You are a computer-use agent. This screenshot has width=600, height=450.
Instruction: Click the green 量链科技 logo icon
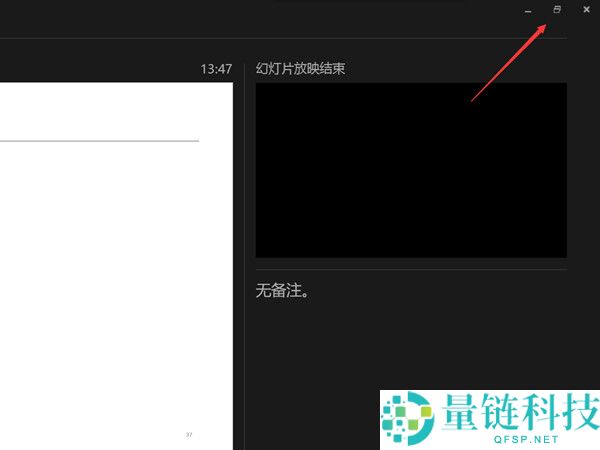(x=407, y=418)
